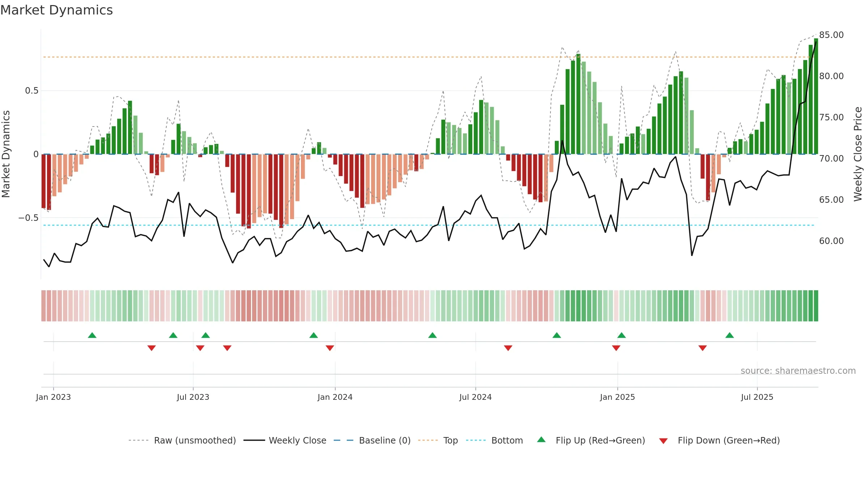868x488 pixels.
Task: Click the red Flip Down triangle in August 2023
Action: pyautogui.click(x=227, y=348)
